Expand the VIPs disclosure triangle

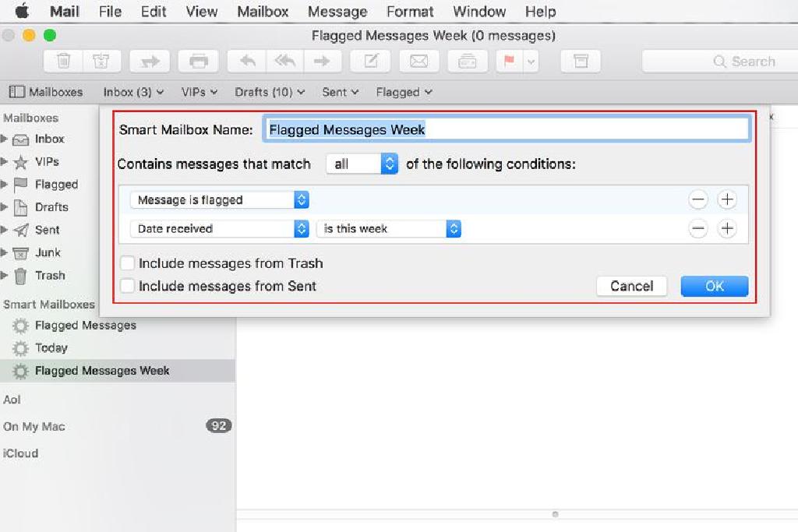[x=4, y=162]
